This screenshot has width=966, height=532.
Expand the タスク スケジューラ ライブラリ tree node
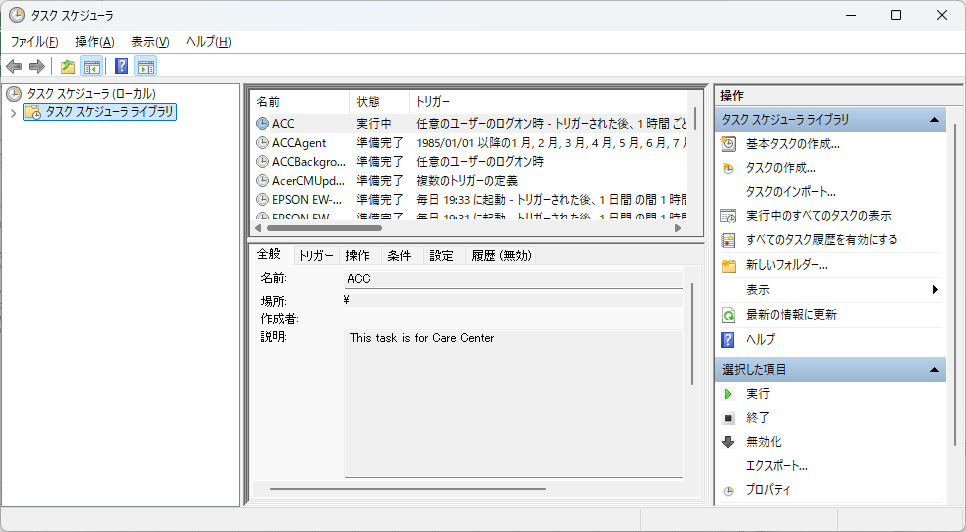point(14,113)
